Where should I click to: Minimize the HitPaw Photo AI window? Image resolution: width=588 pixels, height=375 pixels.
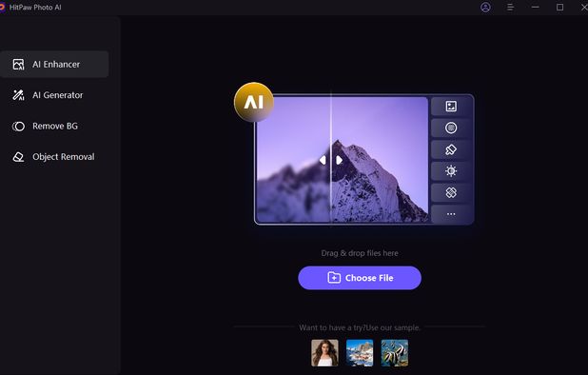coord(535,7)
